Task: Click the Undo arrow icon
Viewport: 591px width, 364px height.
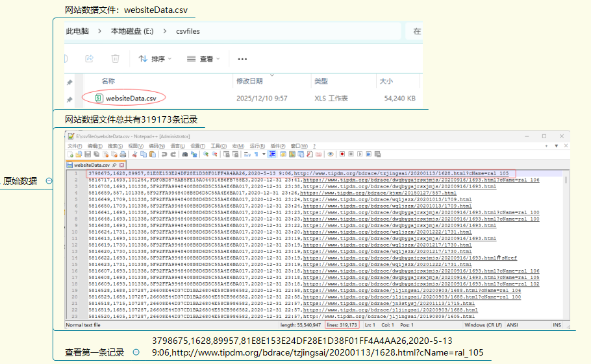Action: 164,154
